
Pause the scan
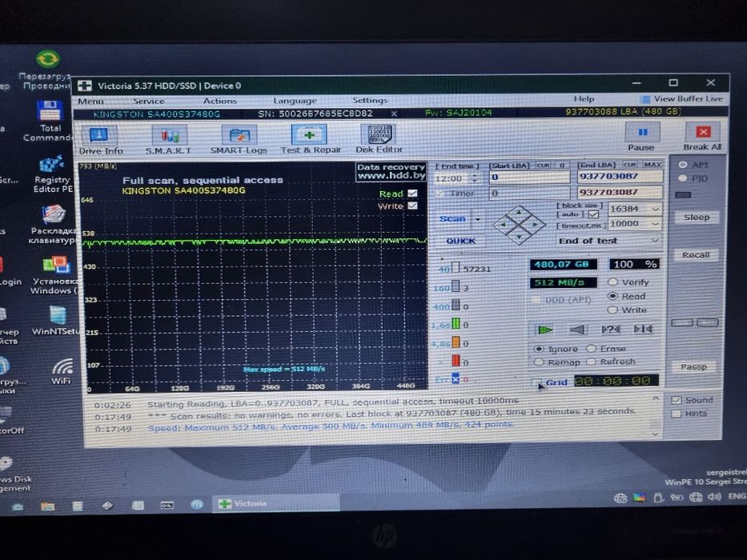click(x=641, y=137)
